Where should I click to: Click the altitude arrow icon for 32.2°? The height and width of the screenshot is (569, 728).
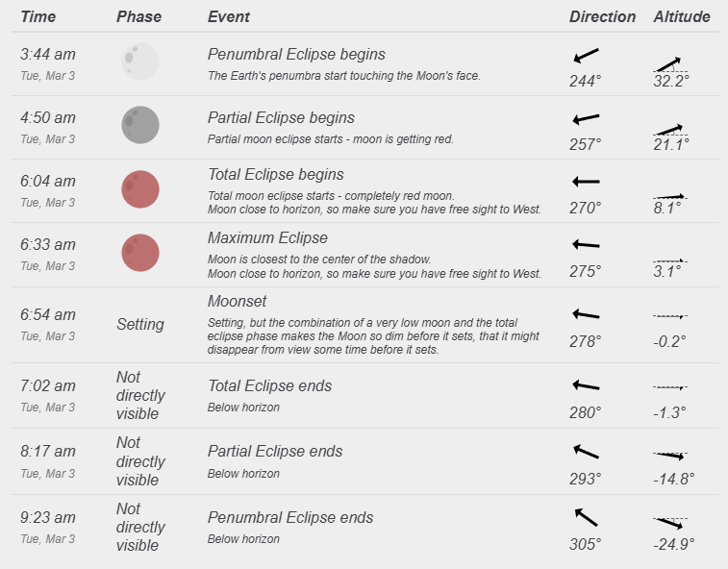[x=668, y=64]
